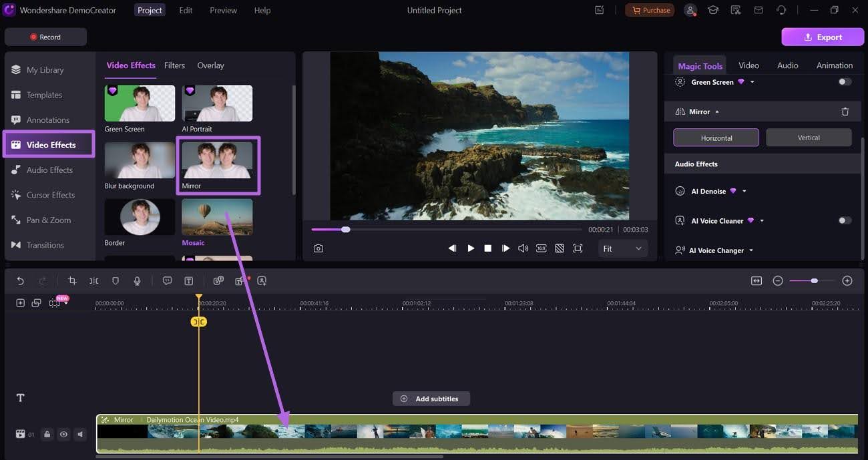The image size is (868, 460).
Task: Click the Export button
Action: click(x=823, y=37)
